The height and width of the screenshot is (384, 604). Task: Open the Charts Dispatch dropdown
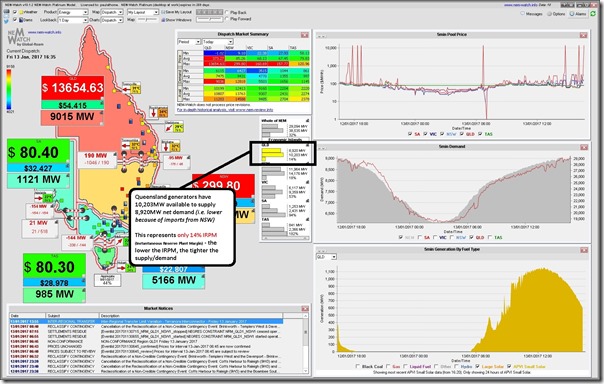112,19
